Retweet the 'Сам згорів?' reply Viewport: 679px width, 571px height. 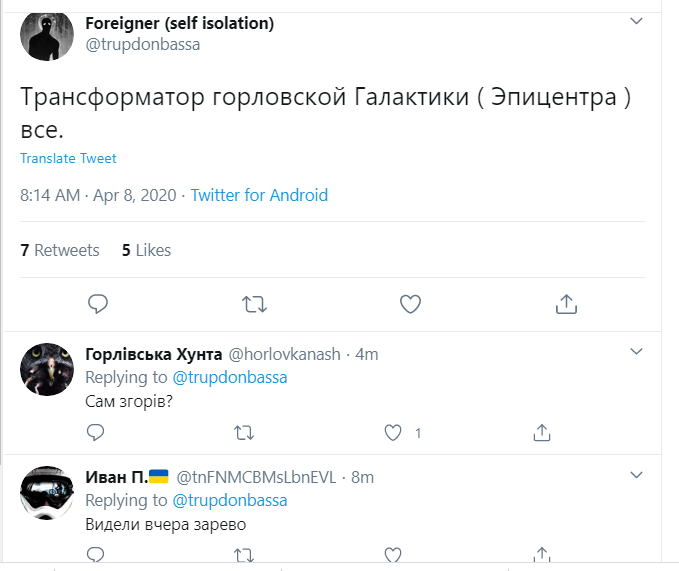[x=243, y=432]
